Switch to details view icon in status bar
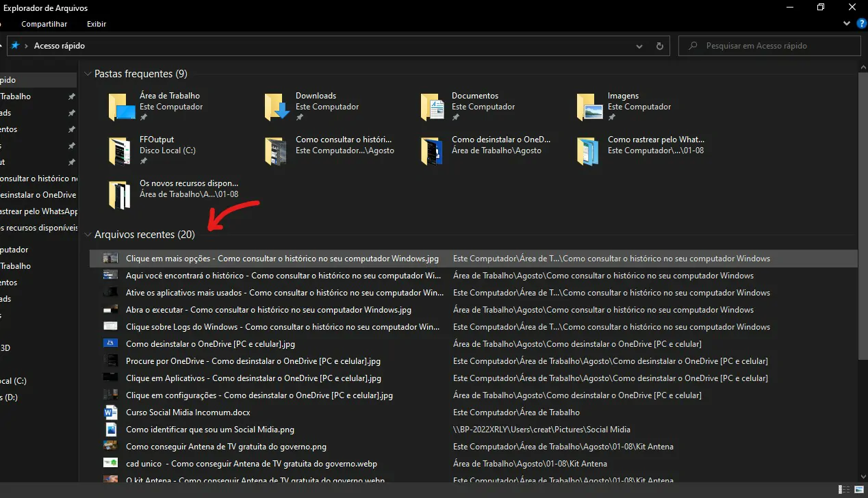The image size is (868, 498). [x=845, y=490]
